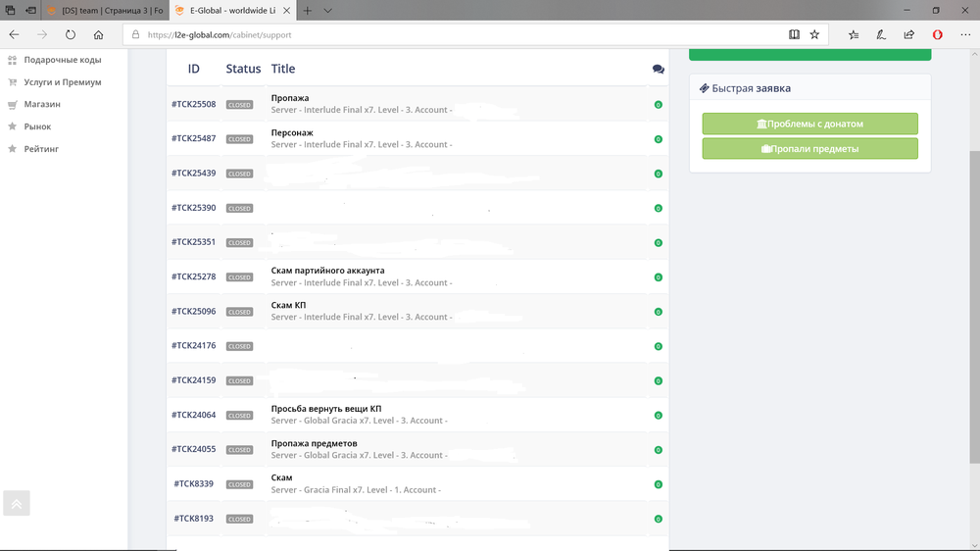
Task: Click the Opera extension icon
Action: coord(937,34)
